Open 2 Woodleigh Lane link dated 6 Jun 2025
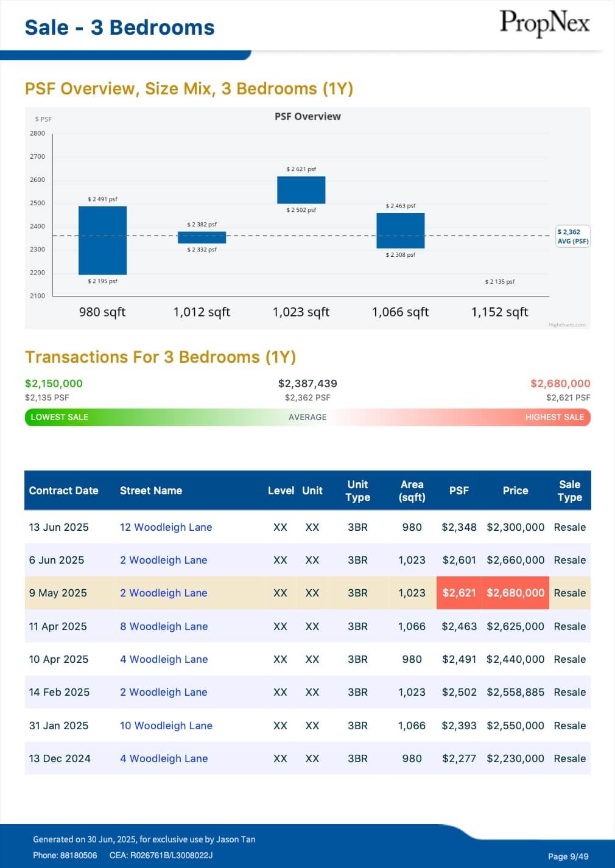Image resolution: width=615 pixels, height=868 pixels. click(x=163, y=560)
